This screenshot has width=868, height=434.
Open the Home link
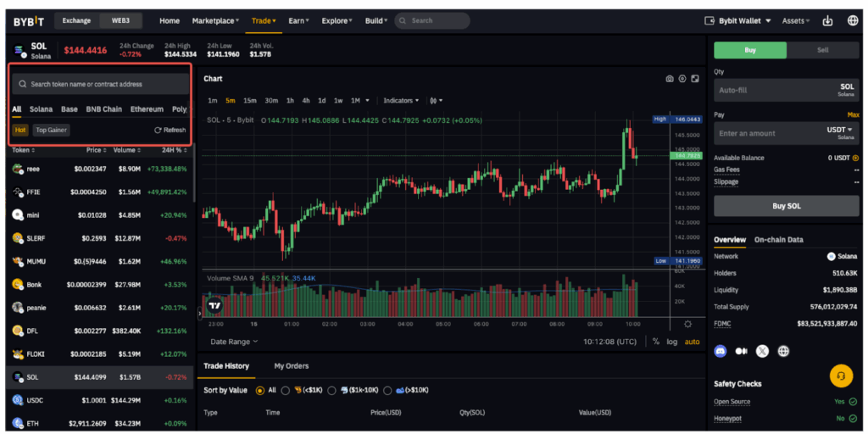(x=170, y=20)
